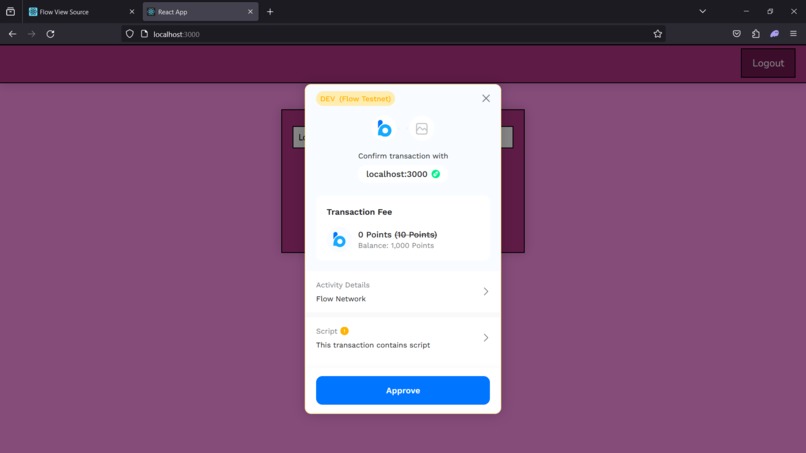The width and height of the screenshot is (806, 453).
Task: Switch to the Flow View Source tab
Action: point(81,11)
